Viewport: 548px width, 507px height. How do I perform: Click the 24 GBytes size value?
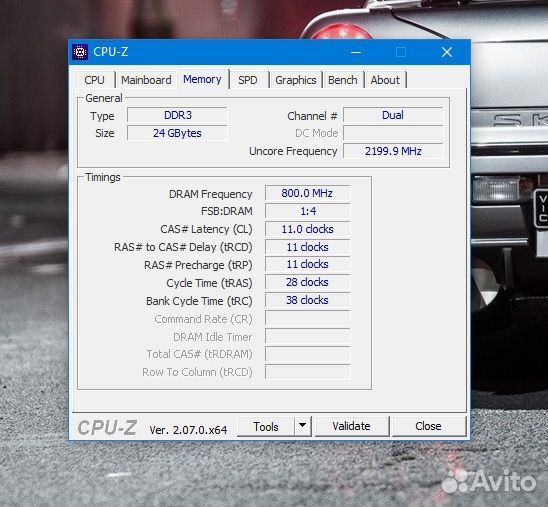pyautogui.click(x=178, y=133)
